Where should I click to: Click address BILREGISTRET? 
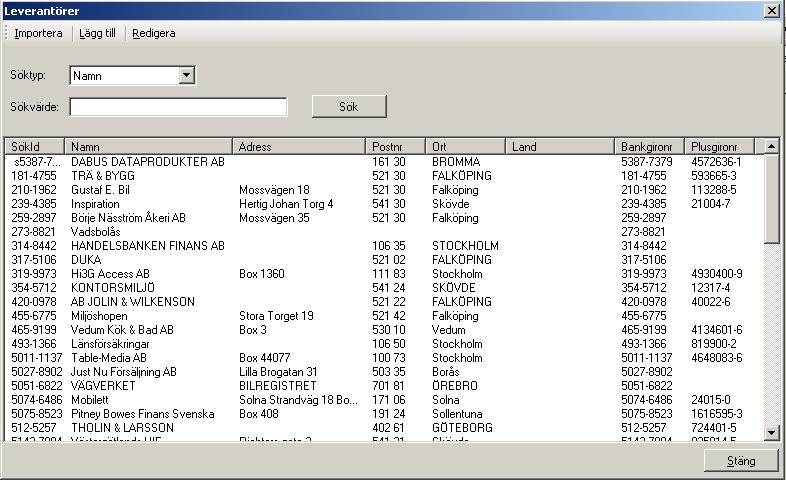278,386
